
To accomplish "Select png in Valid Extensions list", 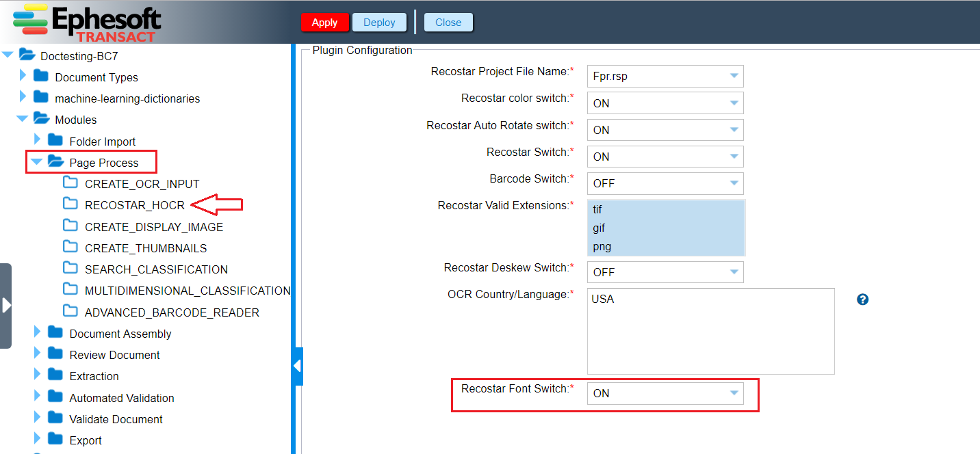I will (x=665, y=246).
